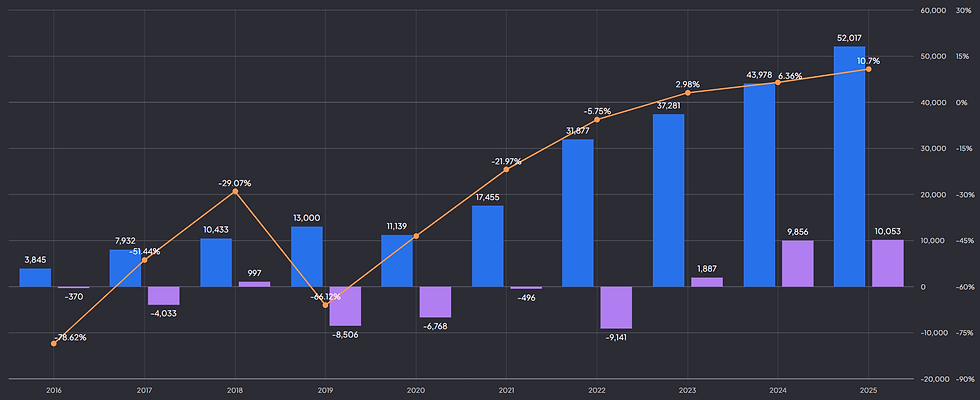980x400 pixels.
Task: Click the orange line point at 10.7%
Action: (869, 69)
